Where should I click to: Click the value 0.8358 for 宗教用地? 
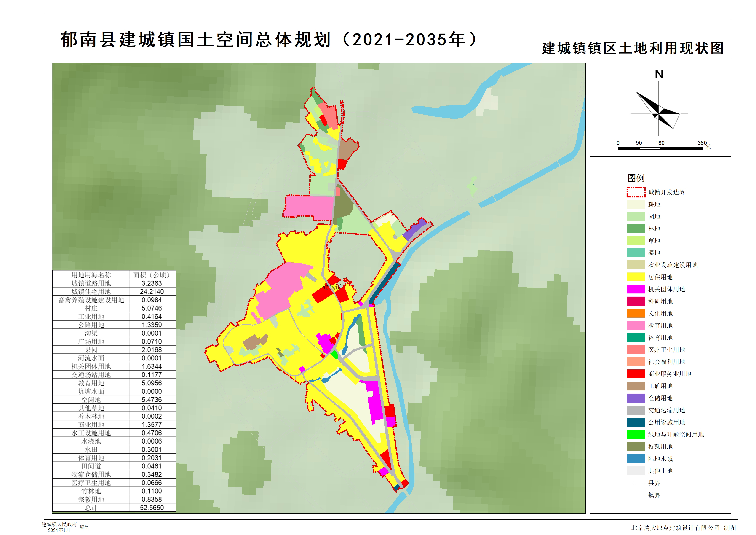[x=152, y=499]
